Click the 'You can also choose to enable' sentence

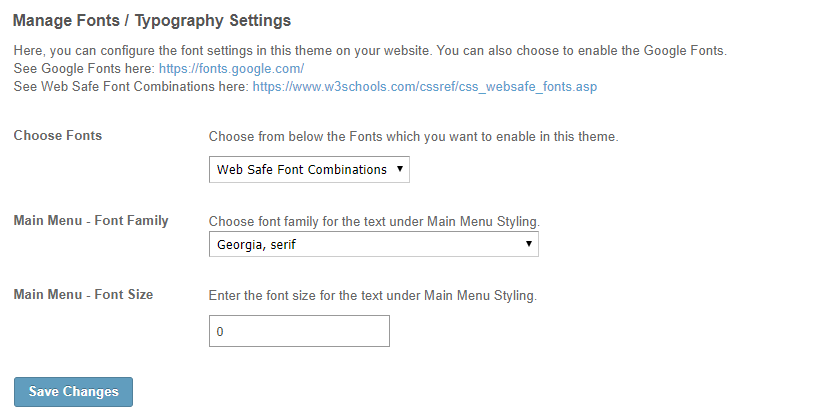pyautogui.click(x=582, y=51)
